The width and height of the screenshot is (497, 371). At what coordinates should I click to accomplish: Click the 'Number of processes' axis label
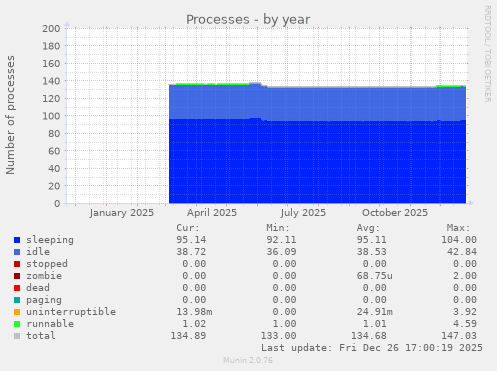(10, 115)
